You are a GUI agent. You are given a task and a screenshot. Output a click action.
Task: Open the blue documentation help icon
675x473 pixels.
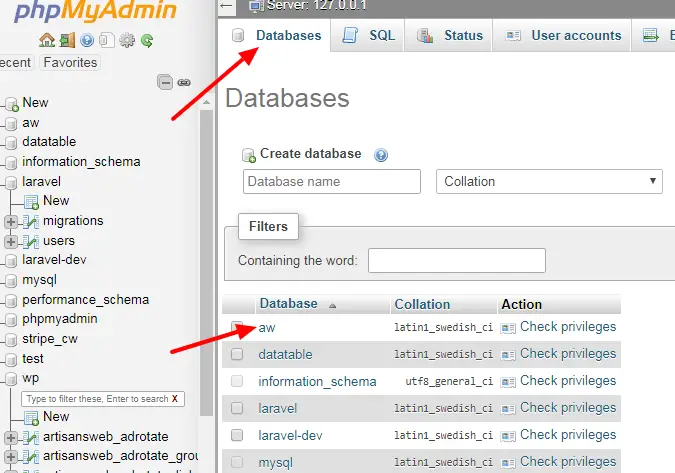pos(86,41)
